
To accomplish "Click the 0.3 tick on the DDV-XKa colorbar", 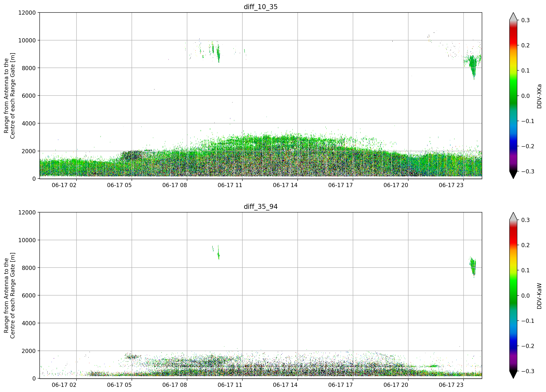I will (525, 20).
